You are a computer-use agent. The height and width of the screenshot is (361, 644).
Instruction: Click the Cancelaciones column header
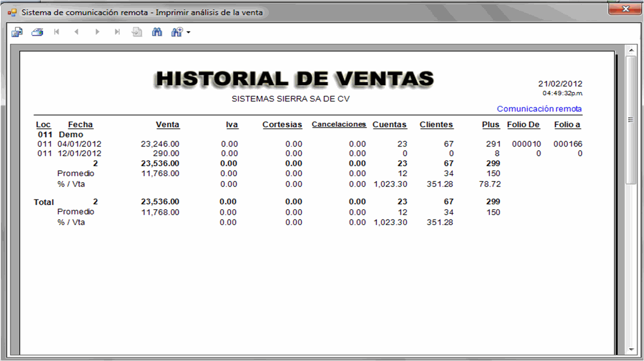(339, 125)
